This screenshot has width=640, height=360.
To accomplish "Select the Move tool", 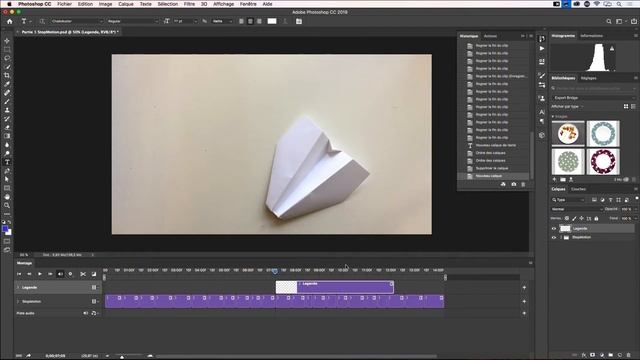I will click(7, 41).
